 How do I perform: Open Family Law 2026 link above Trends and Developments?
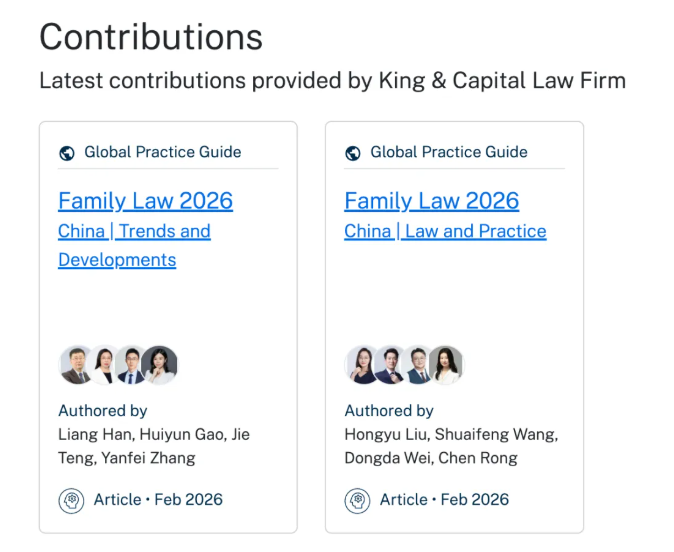point(145,201)
